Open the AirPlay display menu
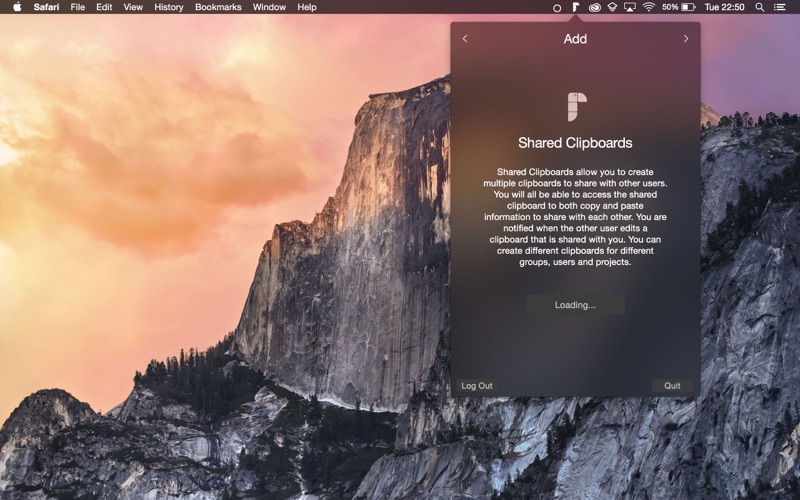Image resolution: width=800 pixels, height=500 pixels. click(630, 7)
